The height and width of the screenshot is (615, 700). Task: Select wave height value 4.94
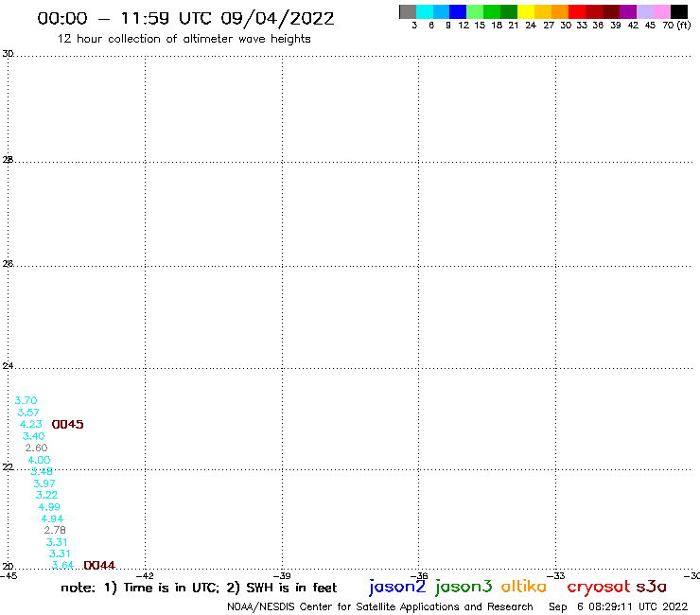tap(52, 518)
